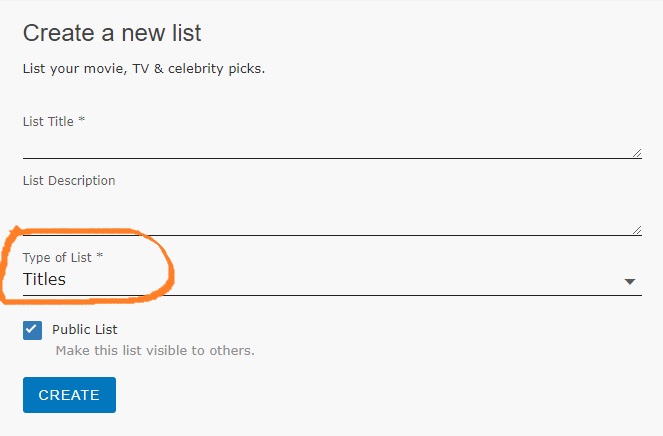The image size is (663, 436).
Task: Click the asterisk beside List Title
Action: [x=82, y=121]
